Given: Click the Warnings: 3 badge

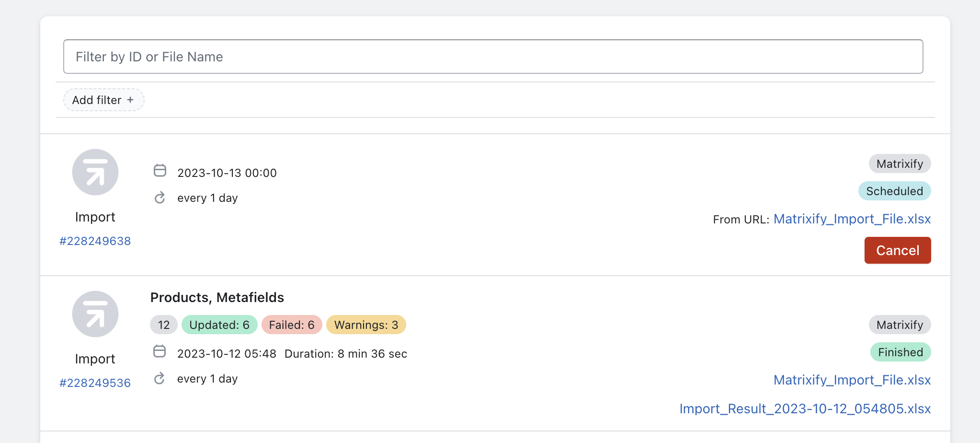Looking at the screenshot, I should [x=366, y=325].
